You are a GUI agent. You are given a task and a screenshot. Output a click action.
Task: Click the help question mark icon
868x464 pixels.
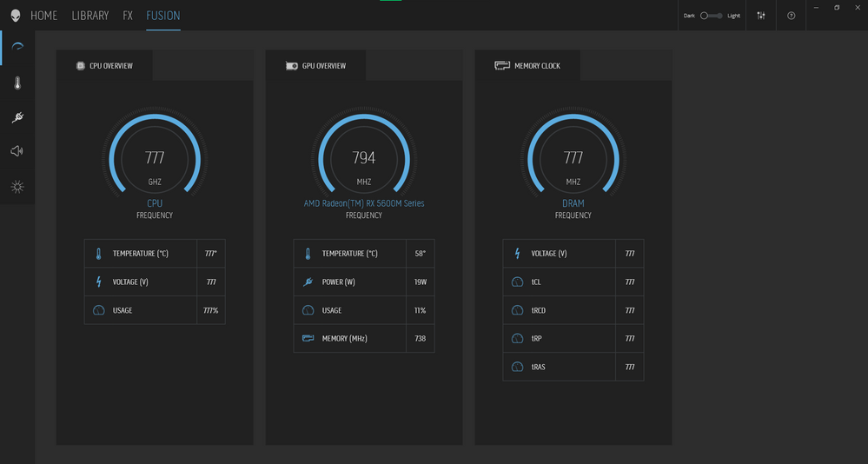(791, 16)
